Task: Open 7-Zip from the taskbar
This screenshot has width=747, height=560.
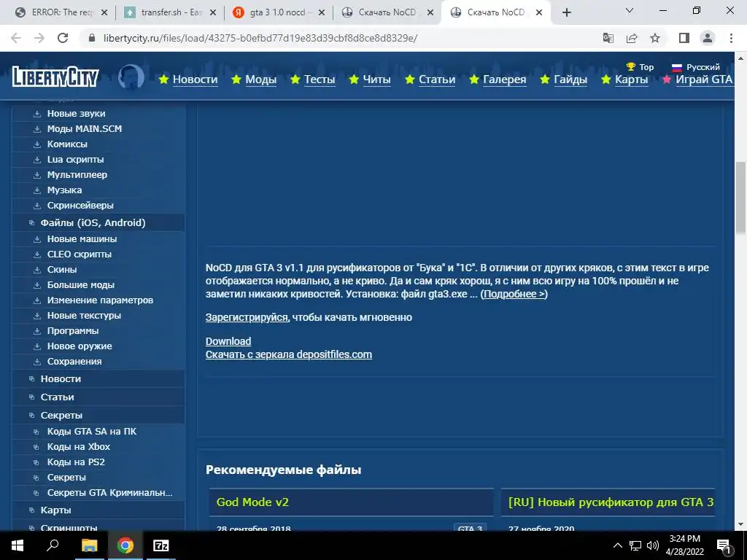Action: [161, 545]
